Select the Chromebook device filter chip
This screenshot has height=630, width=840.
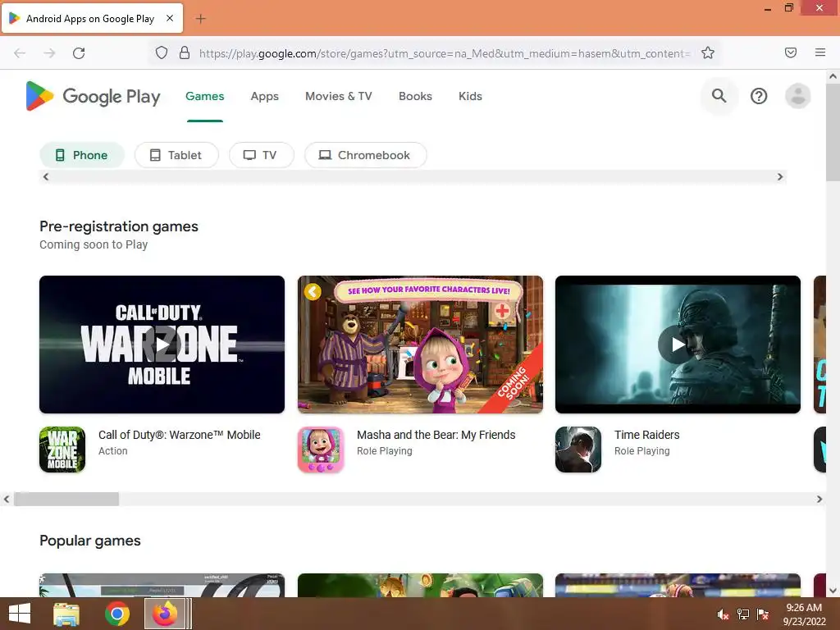(365, 155)
